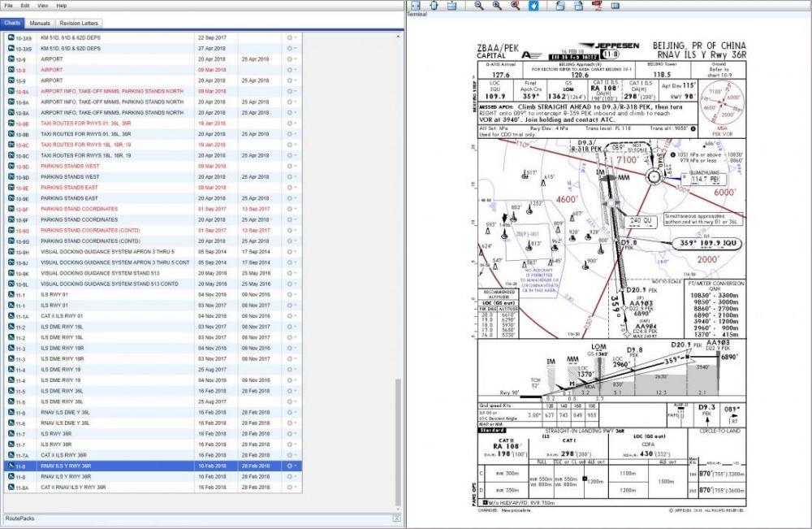The image size is (812, 529).
Task: Open gear dropdown for red 10-9G row
Action: coord(292,230)
